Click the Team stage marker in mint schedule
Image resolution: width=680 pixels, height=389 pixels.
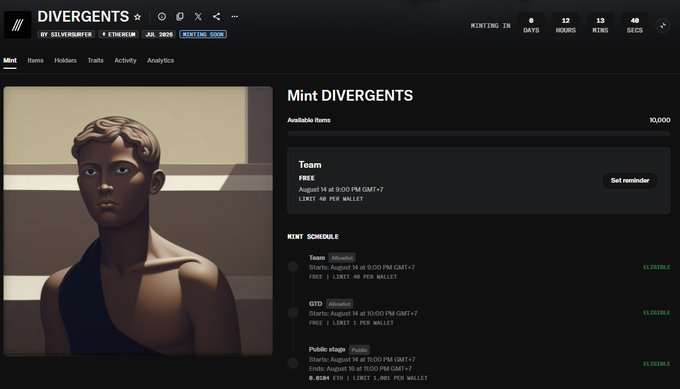click(x=293, y=266)
